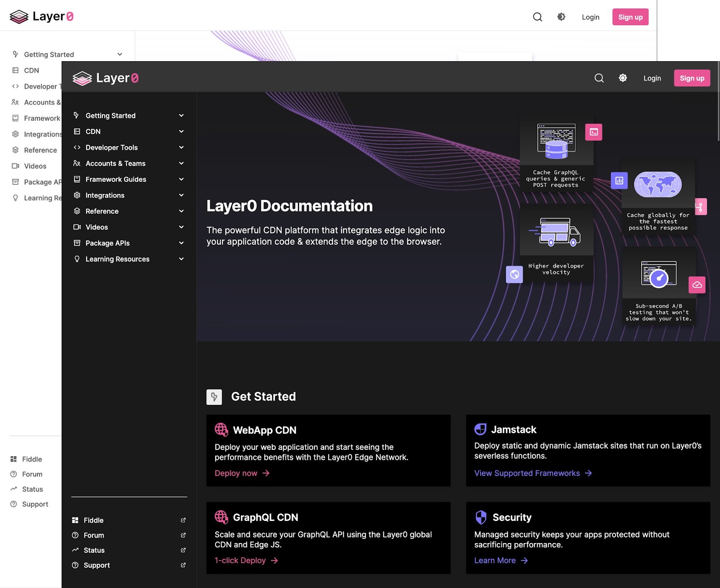This screenshot has height=588, width=720.
Task: Open Forum in the light window sidebar
Action: coord(32,474)
